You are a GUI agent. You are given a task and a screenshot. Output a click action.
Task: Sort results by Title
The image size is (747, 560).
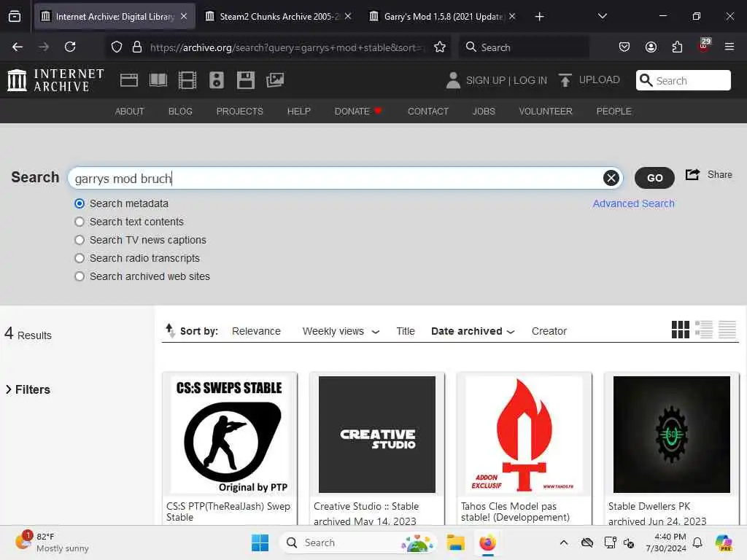click(x=406, y=331)
